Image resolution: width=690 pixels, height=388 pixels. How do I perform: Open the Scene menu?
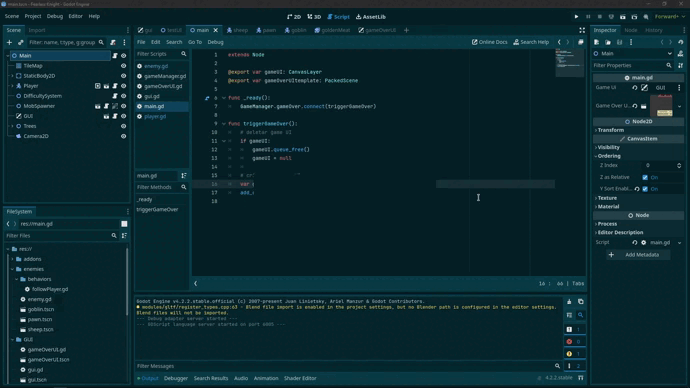point(12,16)
